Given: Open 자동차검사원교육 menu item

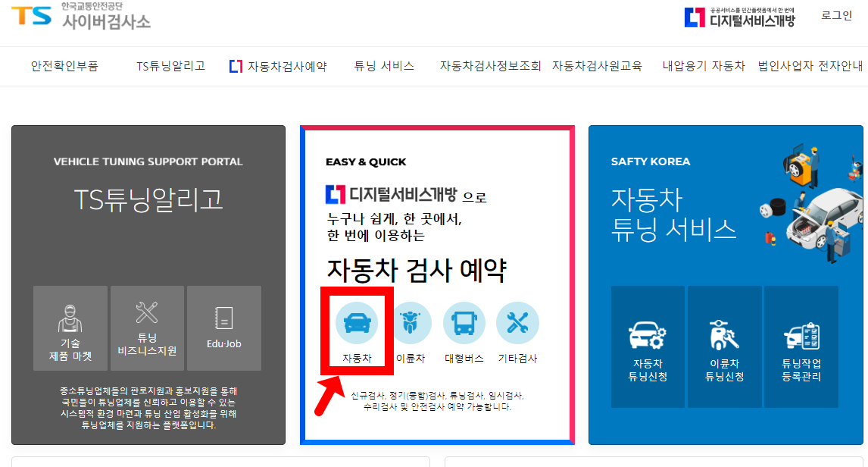Looking at the screenshot, I should pos(597,67).
